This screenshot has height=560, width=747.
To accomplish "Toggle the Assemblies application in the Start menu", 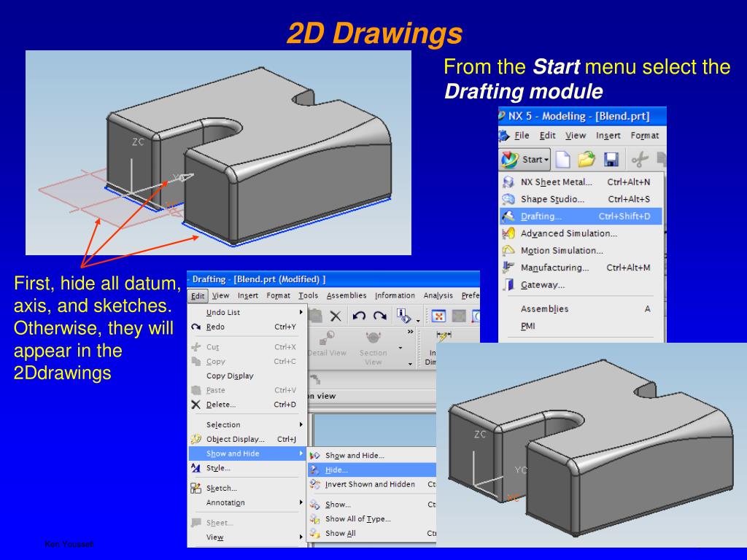I will pos(581,309).
